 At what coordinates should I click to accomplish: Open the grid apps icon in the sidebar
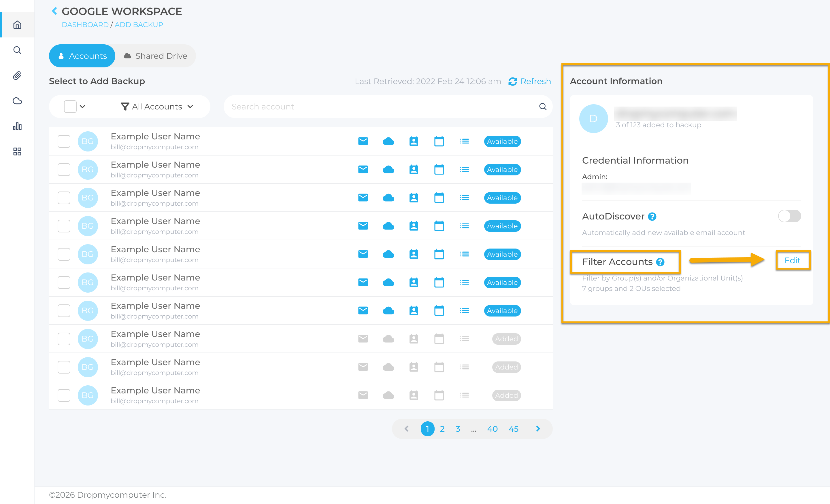17,151
